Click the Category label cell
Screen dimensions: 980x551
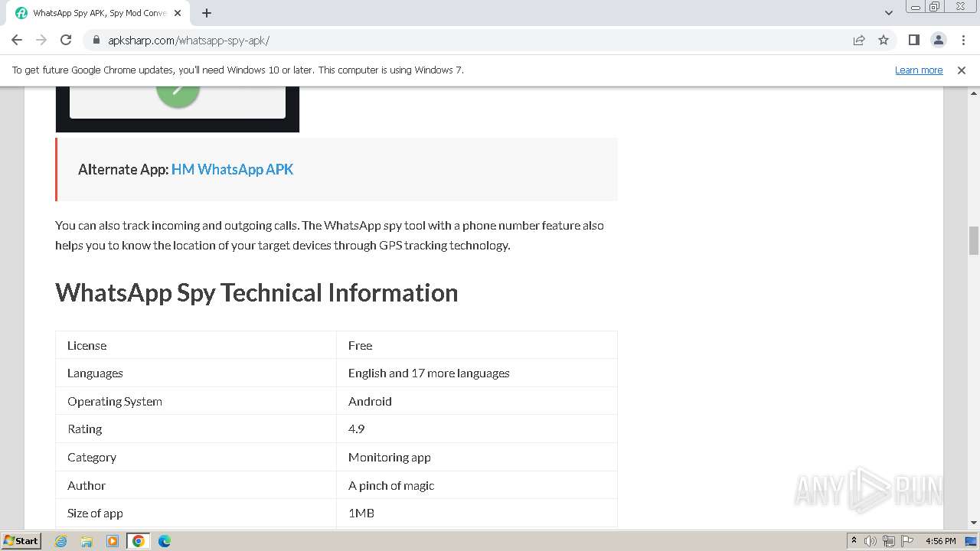click(x=196, y=457)
